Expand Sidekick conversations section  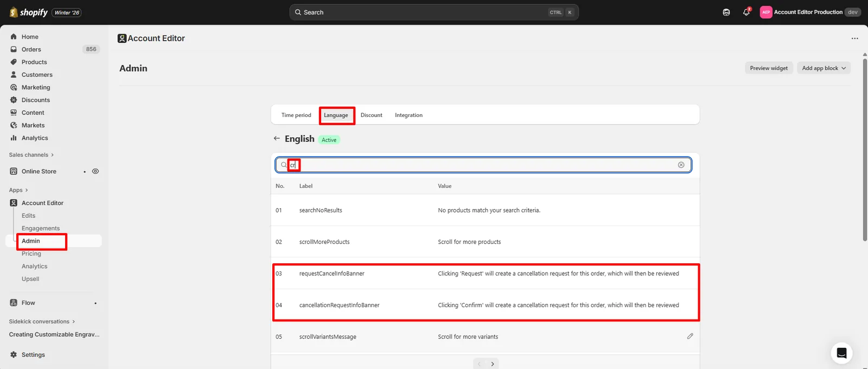(x=42, y=321)
